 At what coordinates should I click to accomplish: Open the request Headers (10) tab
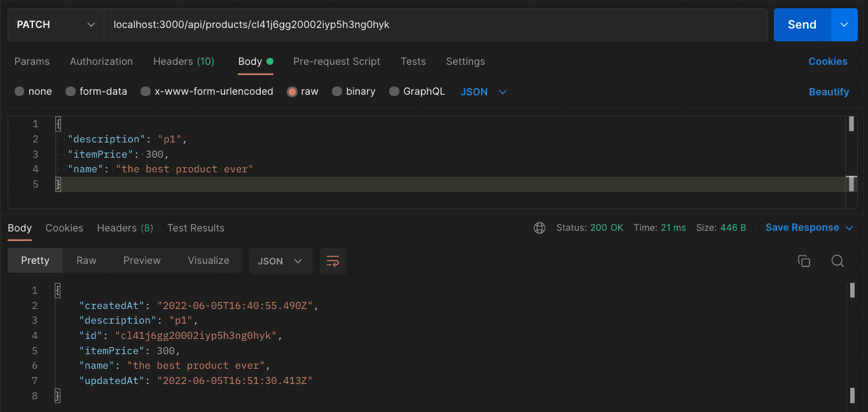click(x=184, y=62)
